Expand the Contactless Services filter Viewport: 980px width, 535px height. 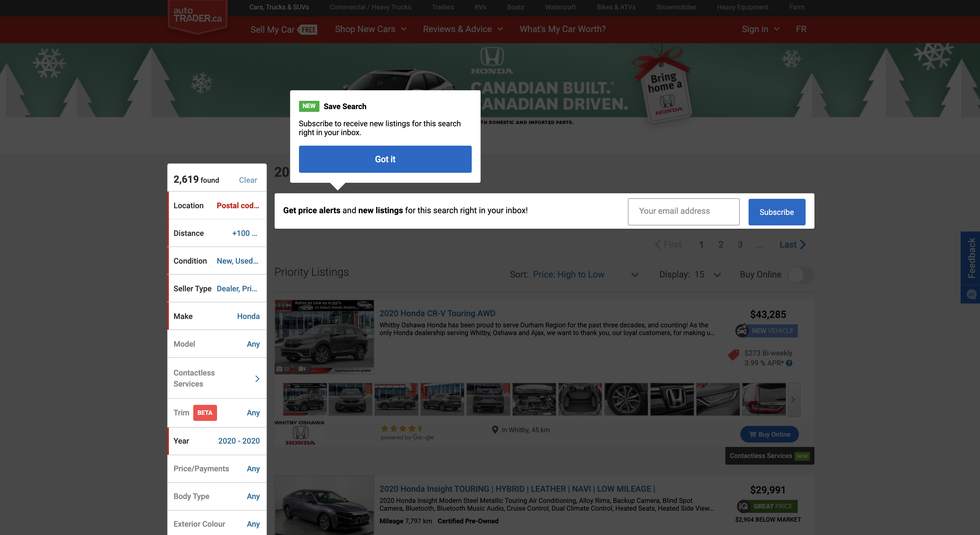click(217, 378)
